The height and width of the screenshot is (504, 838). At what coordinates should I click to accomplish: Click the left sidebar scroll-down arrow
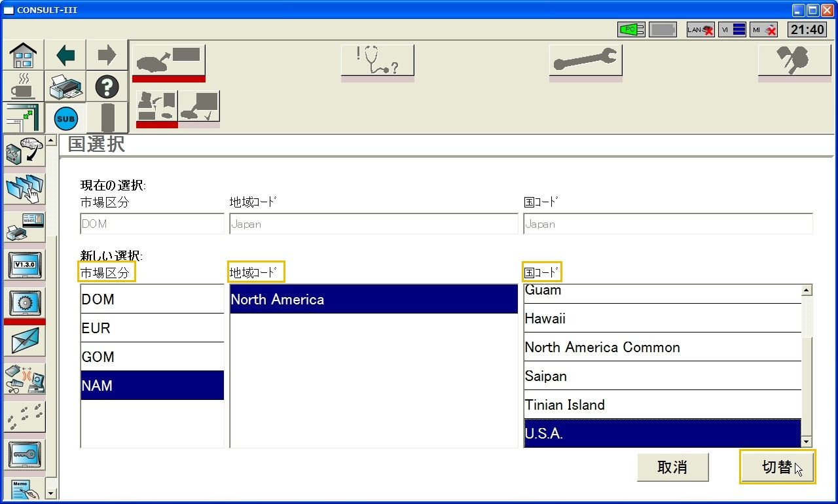tap(51, 494)
